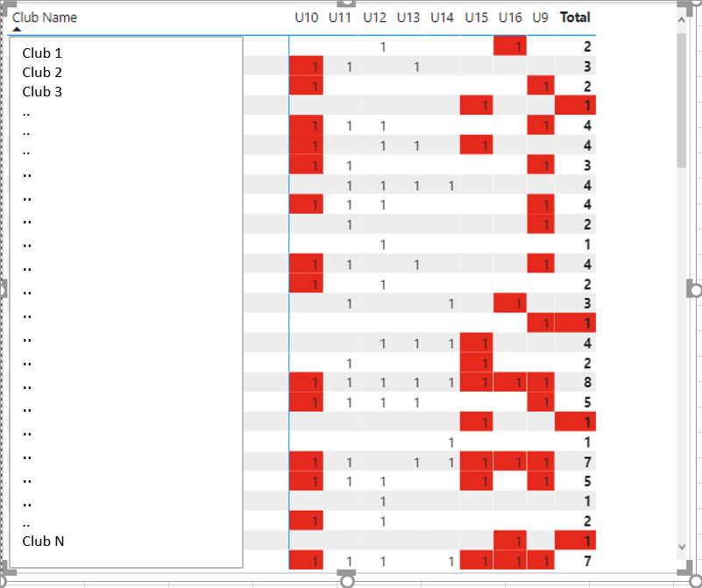Click the ascending sort arrow under Club Name

click(x=17, y=30)
